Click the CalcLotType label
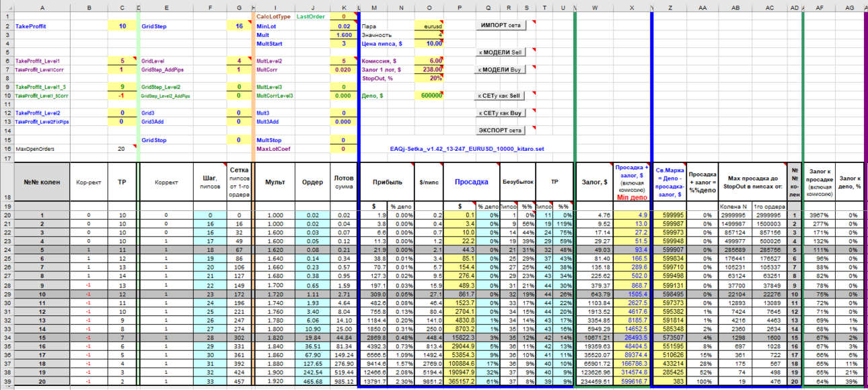 click(273, 16)
